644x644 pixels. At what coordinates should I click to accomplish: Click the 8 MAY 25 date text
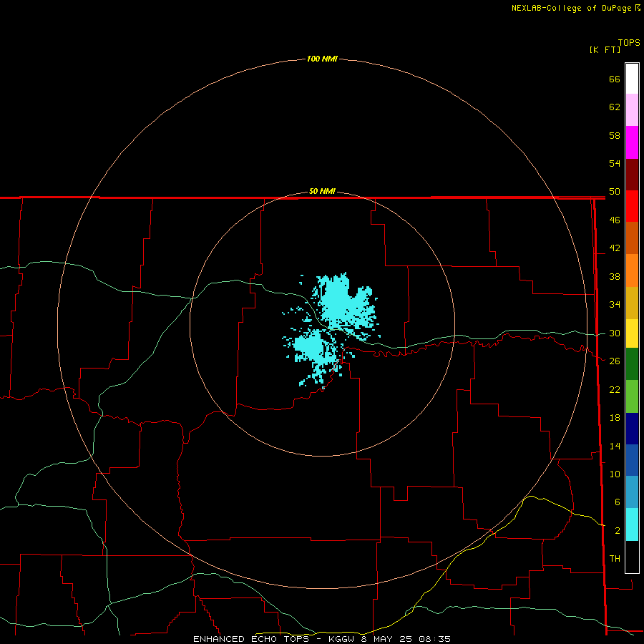coord(386,639)
